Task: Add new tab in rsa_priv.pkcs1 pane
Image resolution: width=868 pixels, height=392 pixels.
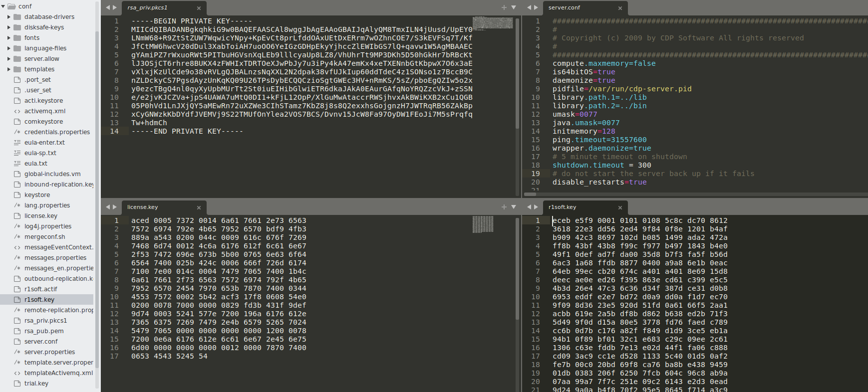Action: pos(504,7)
